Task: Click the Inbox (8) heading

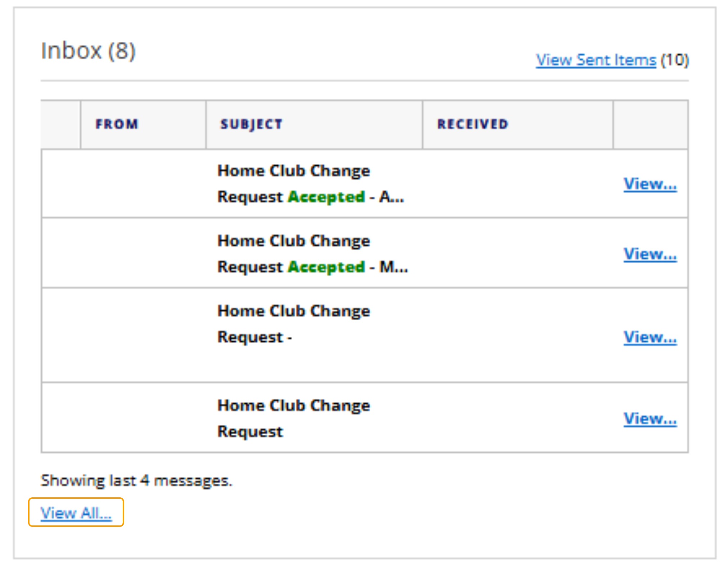Action: coord(88,50)
